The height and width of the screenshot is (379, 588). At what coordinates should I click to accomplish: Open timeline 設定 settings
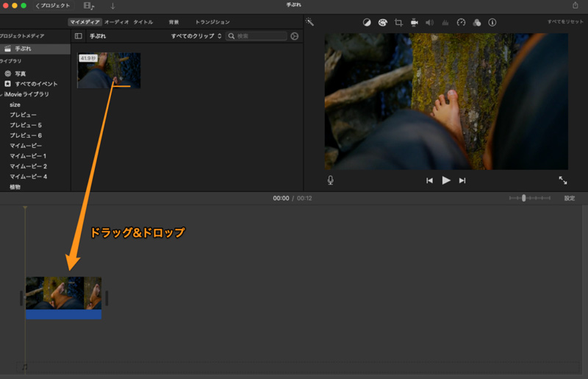tap(569, 198)
